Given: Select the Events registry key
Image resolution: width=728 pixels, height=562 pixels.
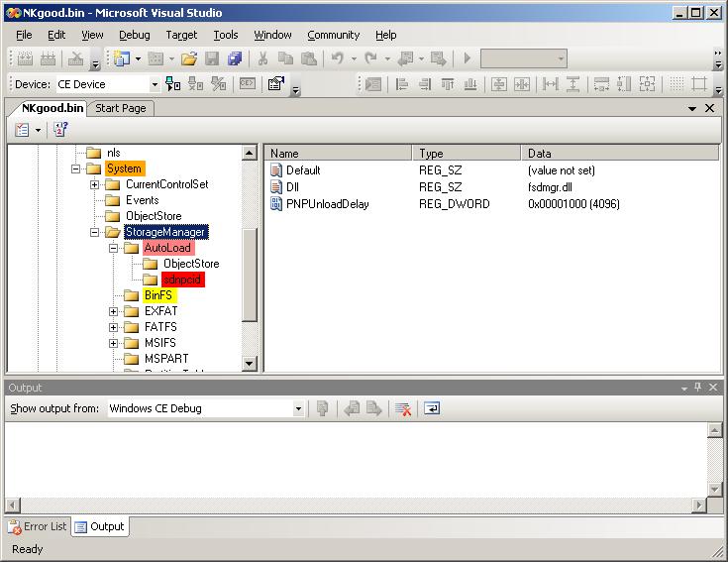Looking at the screenshot, I should coord(142,200).
